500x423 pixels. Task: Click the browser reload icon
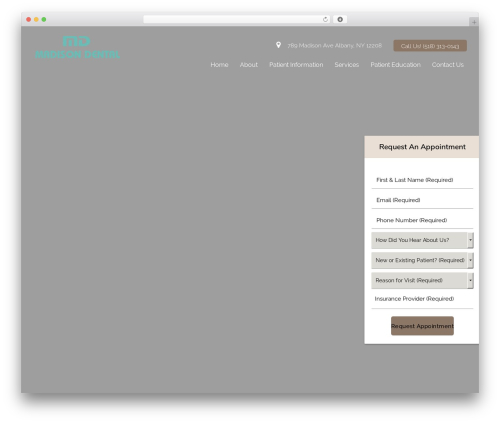325,19
